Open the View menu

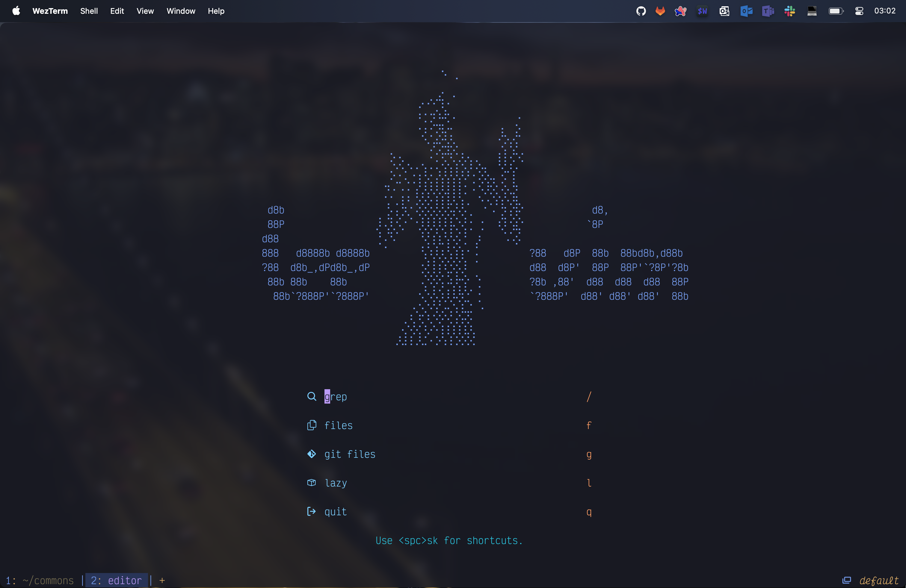[x=145, y=11]
